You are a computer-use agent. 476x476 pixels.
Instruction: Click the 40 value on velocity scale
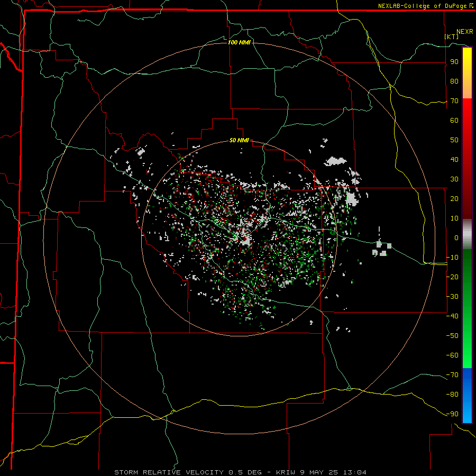(x=454, y=160)
